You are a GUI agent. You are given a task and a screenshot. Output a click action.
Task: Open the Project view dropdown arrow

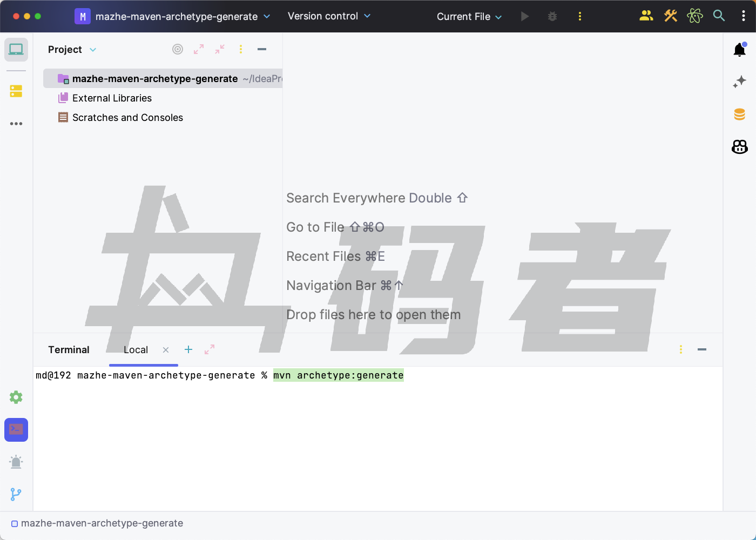[x=92, y=49]
